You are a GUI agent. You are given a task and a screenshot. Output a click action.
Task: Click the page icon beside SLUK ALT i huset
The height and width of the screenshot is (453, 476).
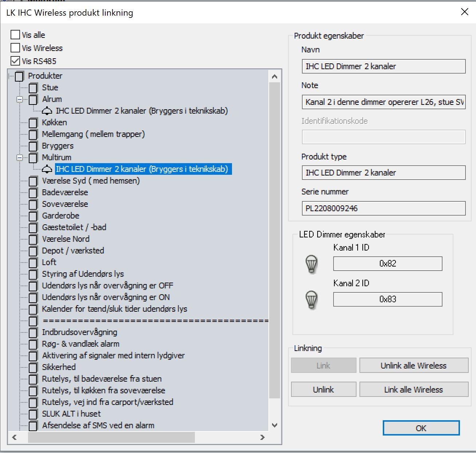(x=33, y=414)
